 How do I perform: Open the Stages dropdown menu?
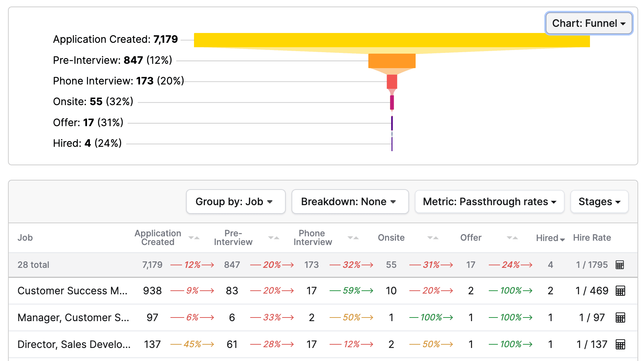pyautogui.click(x=599, y=202)
